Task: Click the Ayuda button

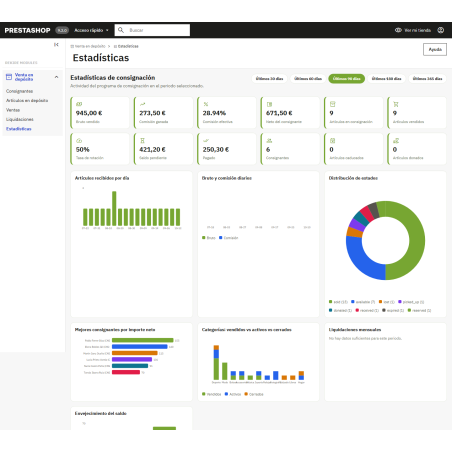Action: [x=435, y=50]
